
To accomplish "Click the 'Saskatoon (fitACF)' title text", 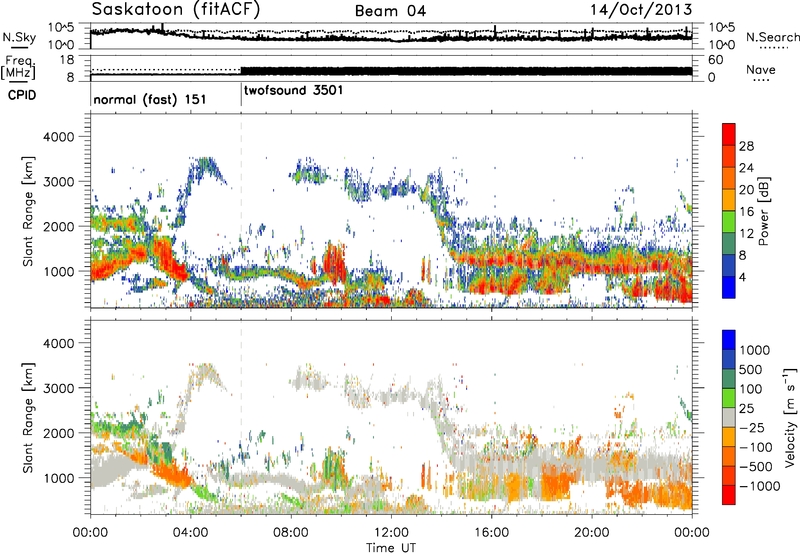I will 175,9.
